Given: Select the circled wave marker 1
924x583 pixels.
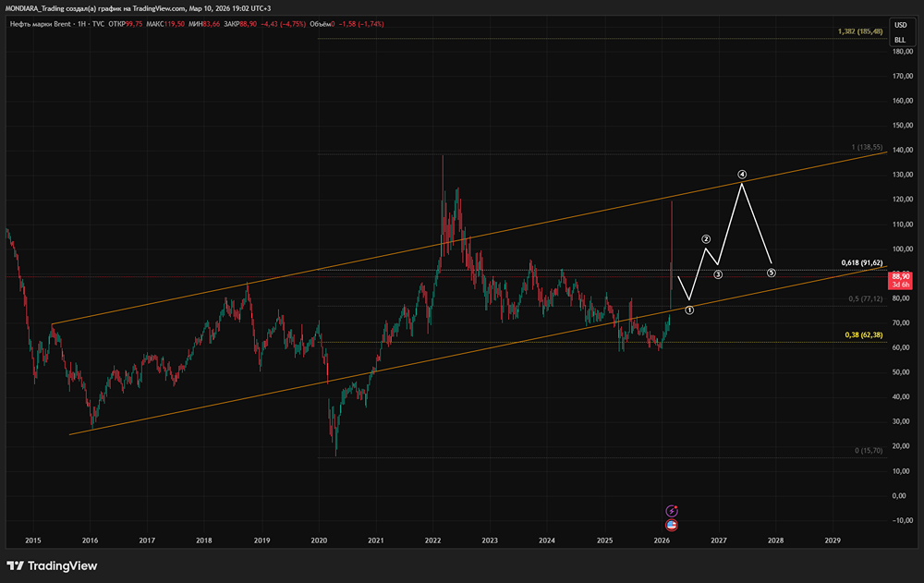Looking at the screenshot, I should 689,310.
